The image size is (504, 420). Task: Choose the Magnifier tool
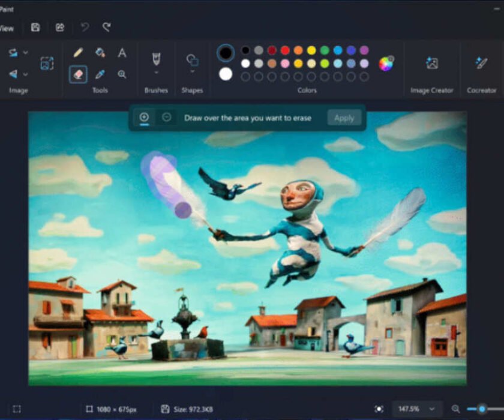coord(122,75)
